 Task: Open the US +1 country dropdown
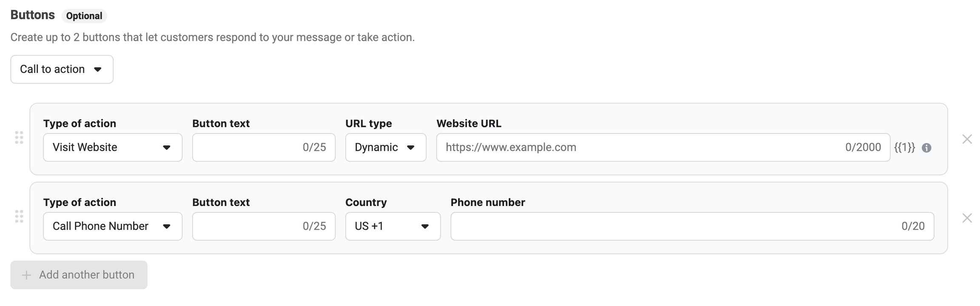[393, 226]
